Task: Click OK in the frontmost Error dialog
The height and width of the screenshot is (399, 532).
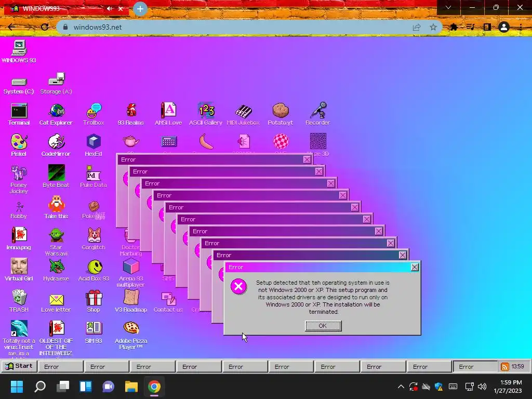Action: [x=323, y=326]
